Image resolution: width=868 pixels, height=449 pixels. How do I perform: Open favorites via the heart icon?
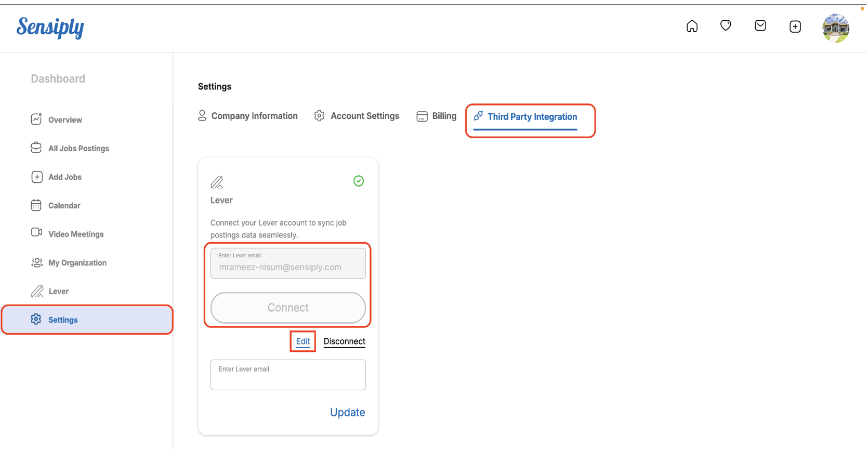pos(726,25)
